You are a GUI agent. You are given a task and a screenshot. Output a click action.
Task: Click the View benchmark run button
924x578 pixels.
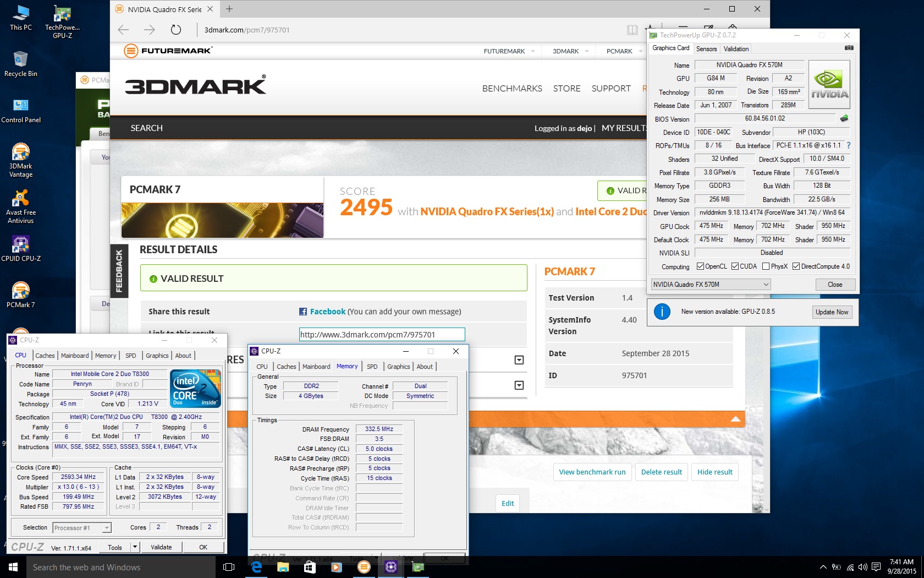(x=592, y=472)
